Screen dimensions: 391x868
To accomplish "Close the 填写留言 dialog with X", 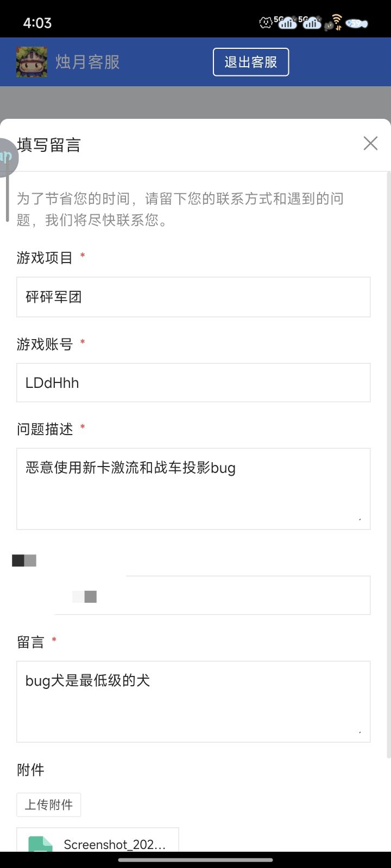I will (x=370, y=143).
